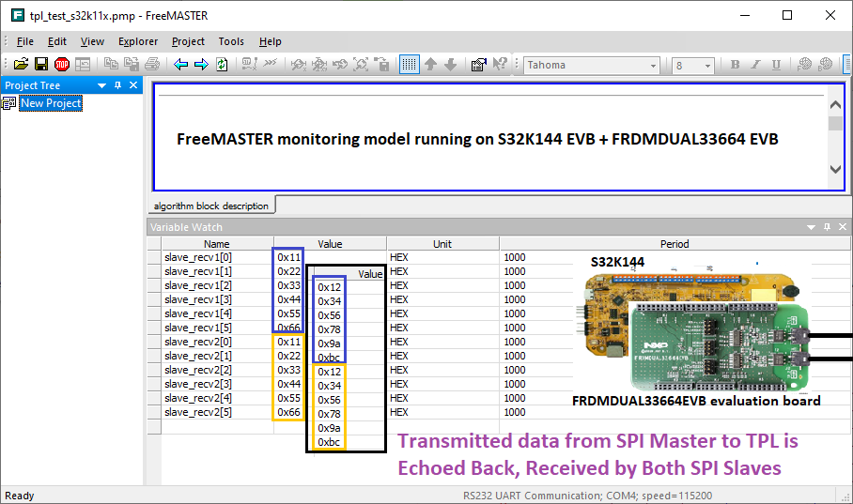
Task: Click the RS232 UART Communication status text
Action: pyautogui.click(x=587, y=496)
